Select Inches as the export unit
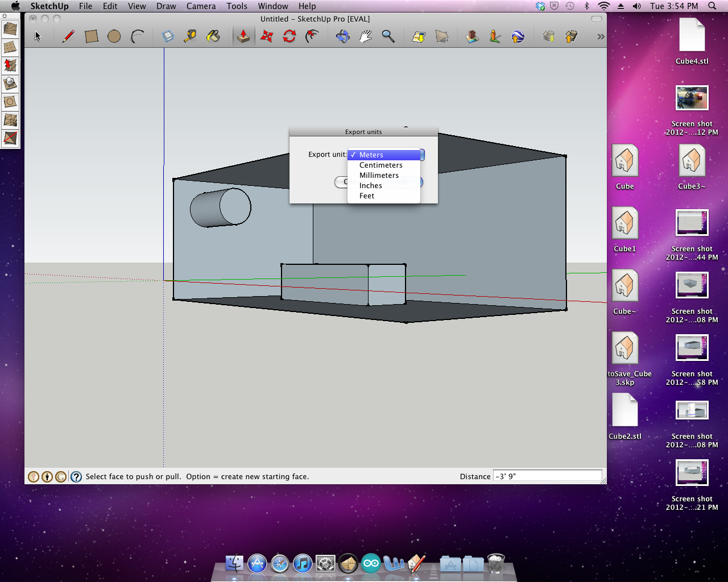The image size is (728, 582). click(x=370, y=185)
